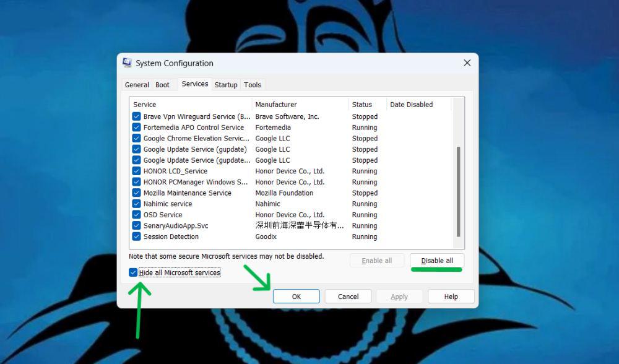The image size is (619, 364).
Task: Uncheck HONOR LCD_Service checkbox
Action: click(136, 171)
